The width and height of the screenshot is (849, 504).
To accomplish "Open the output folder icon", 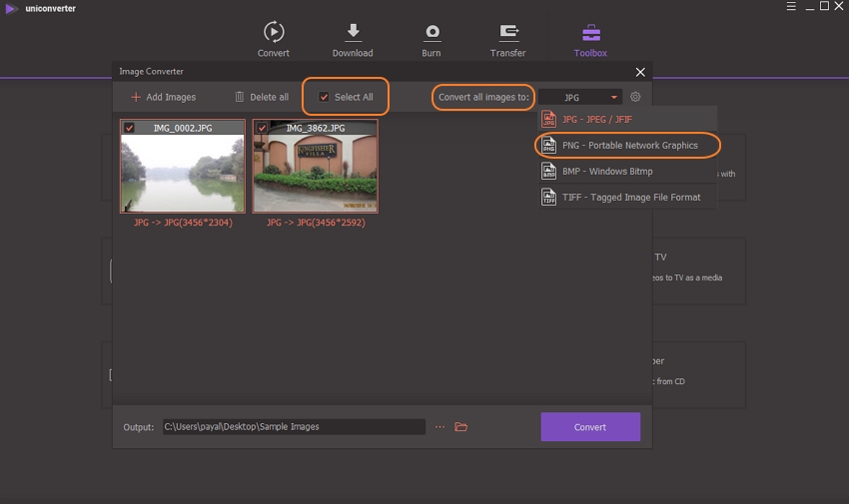I will [461, 427].
